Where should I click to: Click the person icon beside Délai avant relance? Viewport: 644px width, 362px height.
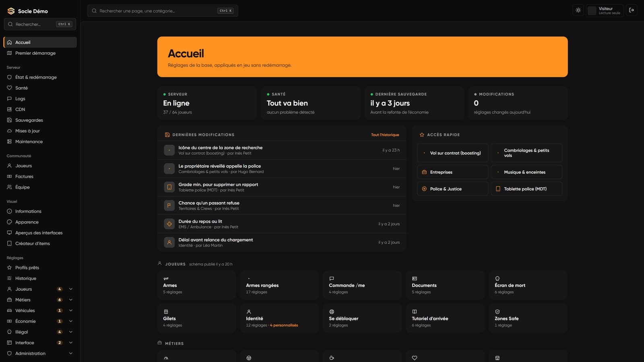(x=169, y=243)
